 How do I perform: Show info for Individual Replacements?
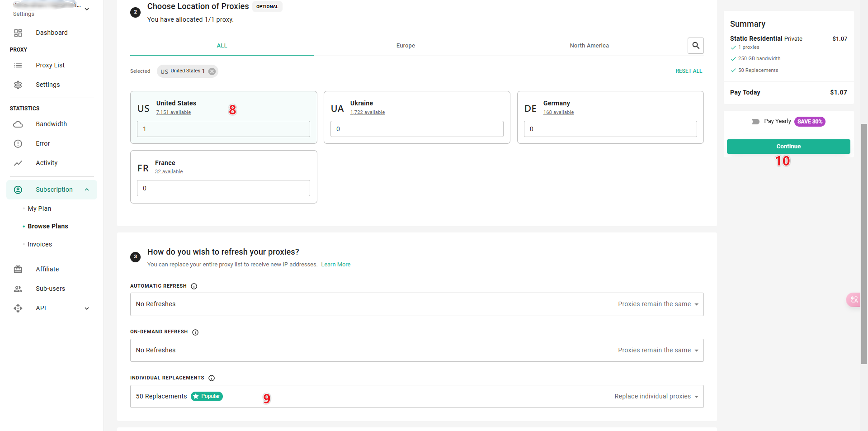point(212,378)
